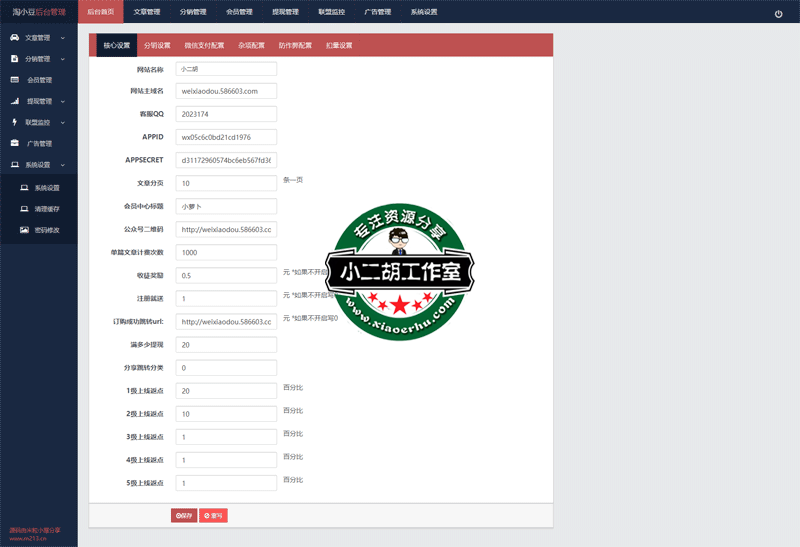Open 清理缓存 in the sidebar submenu

point(47,209)
